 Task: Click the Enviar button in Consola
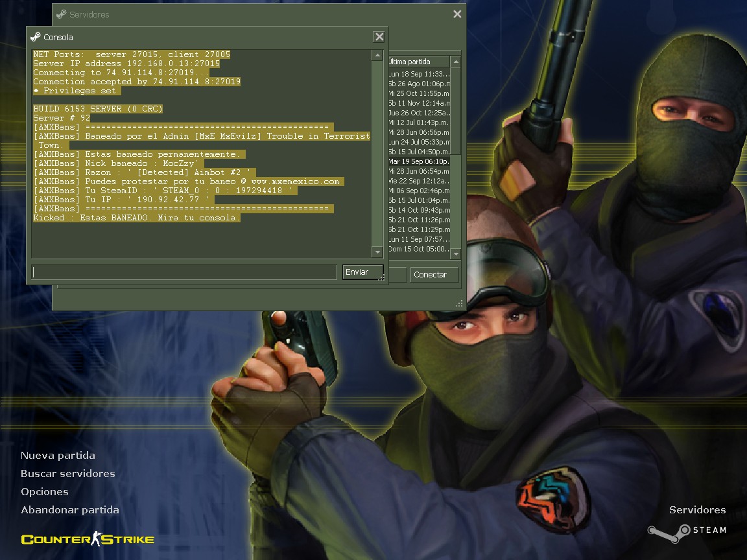(x=362, y=272)
